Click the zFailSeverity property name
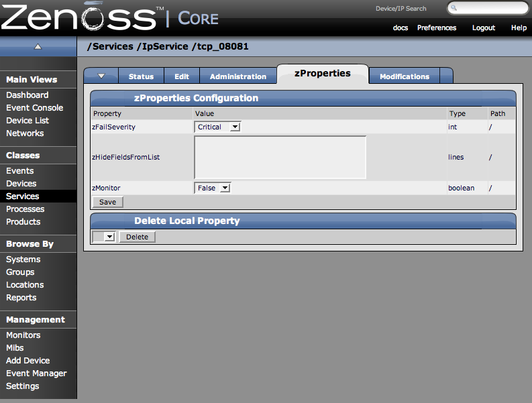The height and width of the screenshot is (403, 532). tap(113, 127)
